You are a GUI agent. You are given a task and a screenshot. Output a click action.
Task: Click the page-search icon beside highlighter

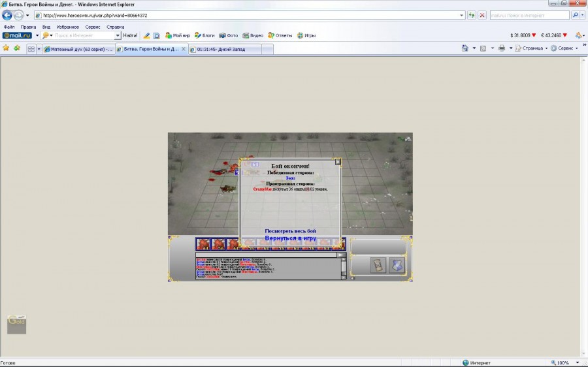click(156, 35)
